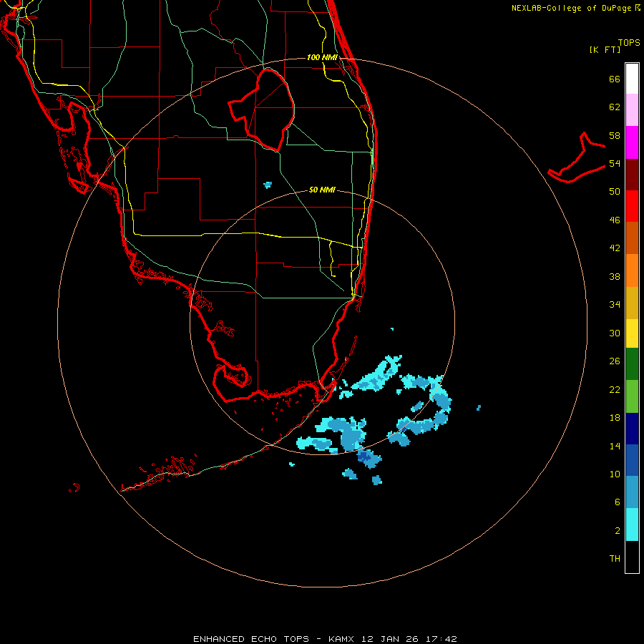Pick the navy swatch beside 18
644x644 pixels.
pos(632,429)
